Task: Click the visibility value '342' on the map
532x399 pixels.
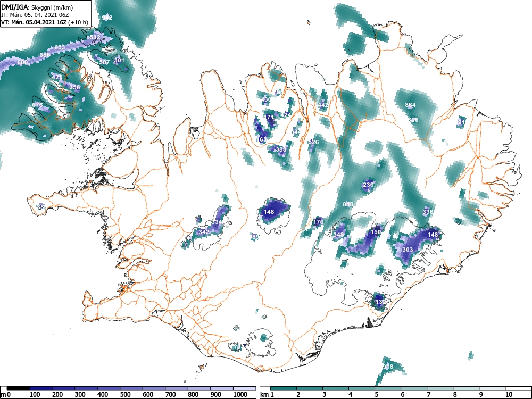Action: tap(204, 232)
